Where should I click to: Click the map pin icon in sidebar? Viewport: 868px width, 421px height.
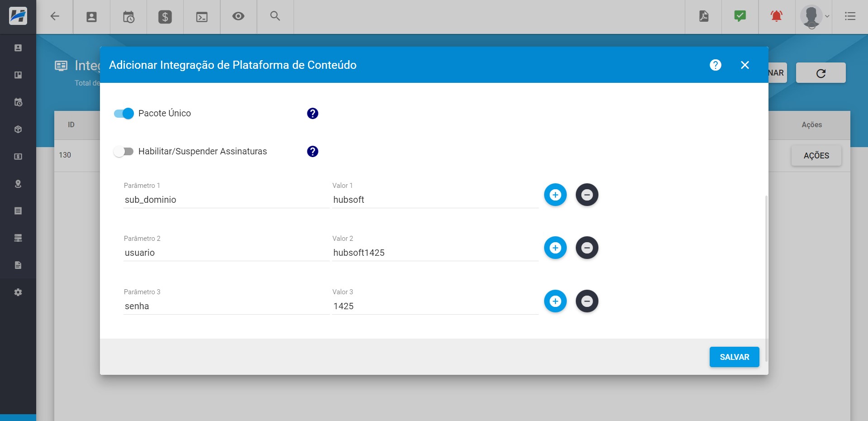pyautogui.click(x=18, y=183)
